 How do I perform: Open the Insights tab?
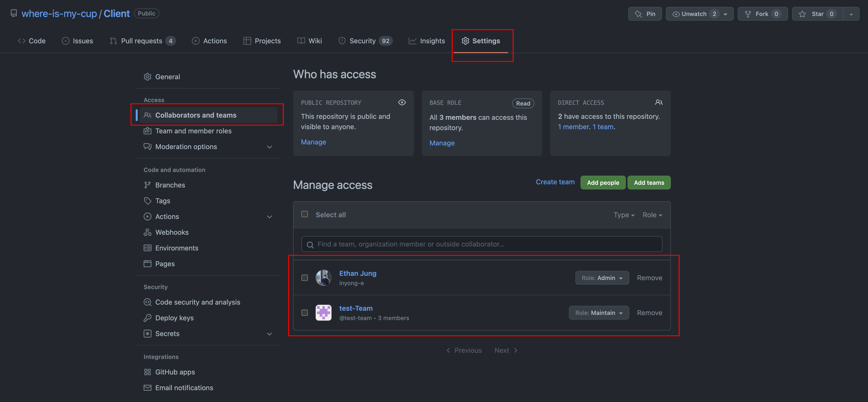pos(427,41)
